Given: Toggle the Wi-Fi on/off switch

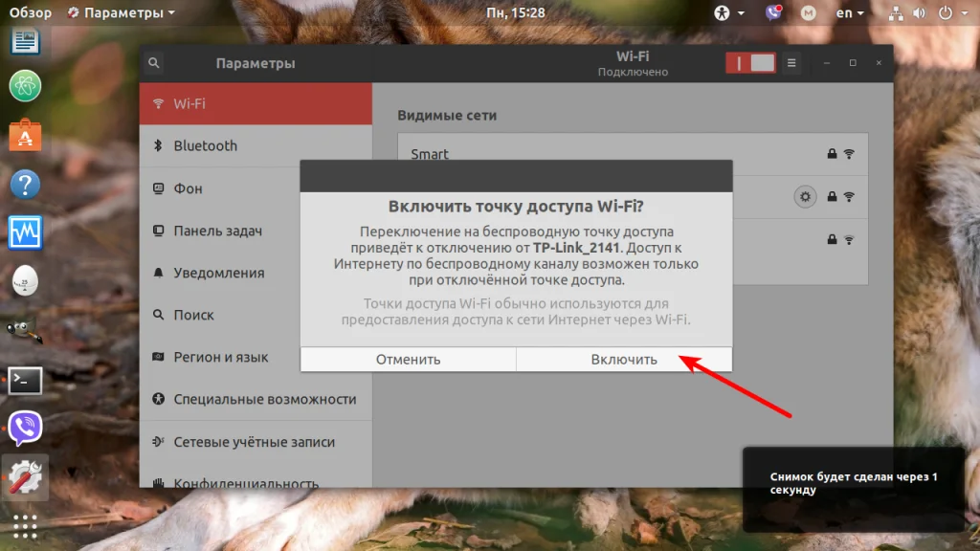Looking at the screenshot, I should (x=750, y=63).
